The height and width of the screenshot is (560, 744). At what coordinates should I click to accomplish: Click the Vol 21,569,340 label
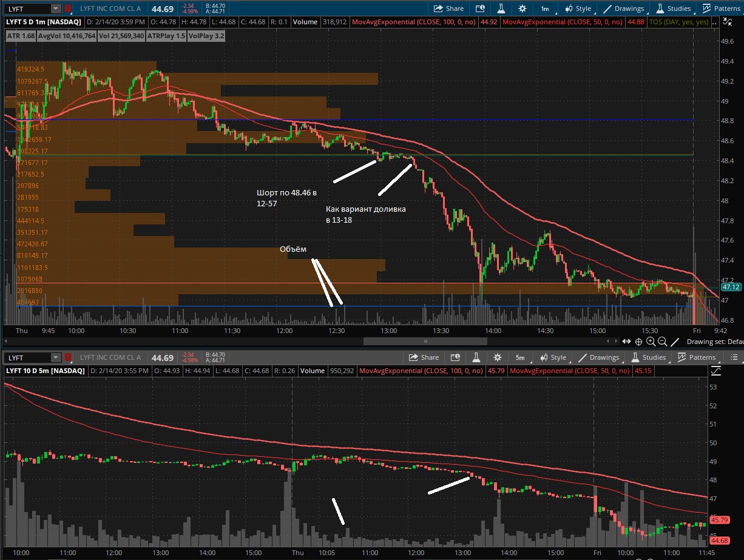(122, 36)
